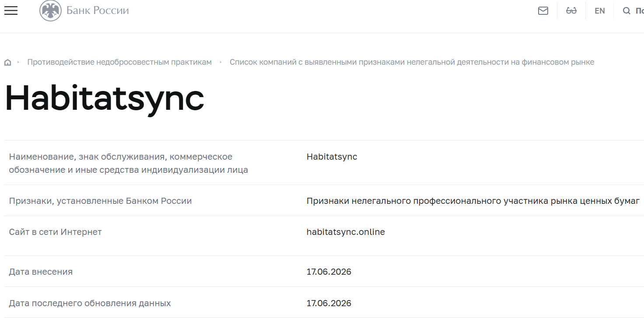The height and width of the screenshot is (318, 644).
Task: Click the 'Сайт в сети Интернет' label
Action: [55, 232]
